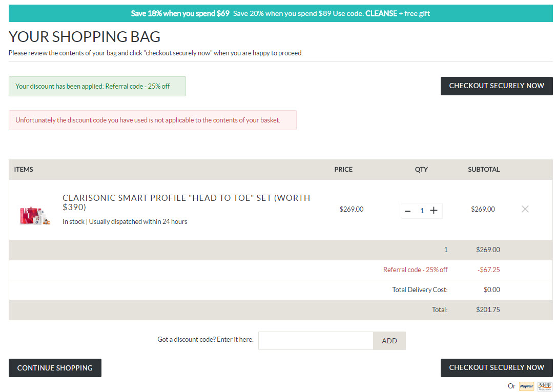Click the Total Delivery Cost $0.00 value
556x392 pixels.
492,290
